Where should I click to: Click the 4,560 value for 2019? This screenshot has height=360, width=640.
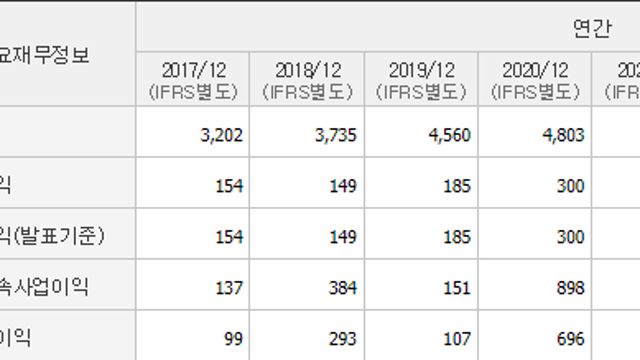tap(449, 135)
